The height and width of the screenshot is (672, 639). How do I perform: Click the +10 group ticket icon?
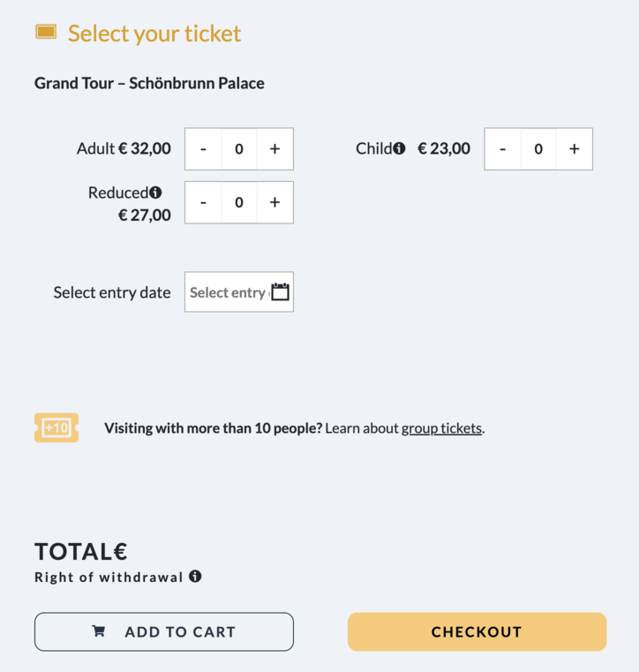(56, 427)
